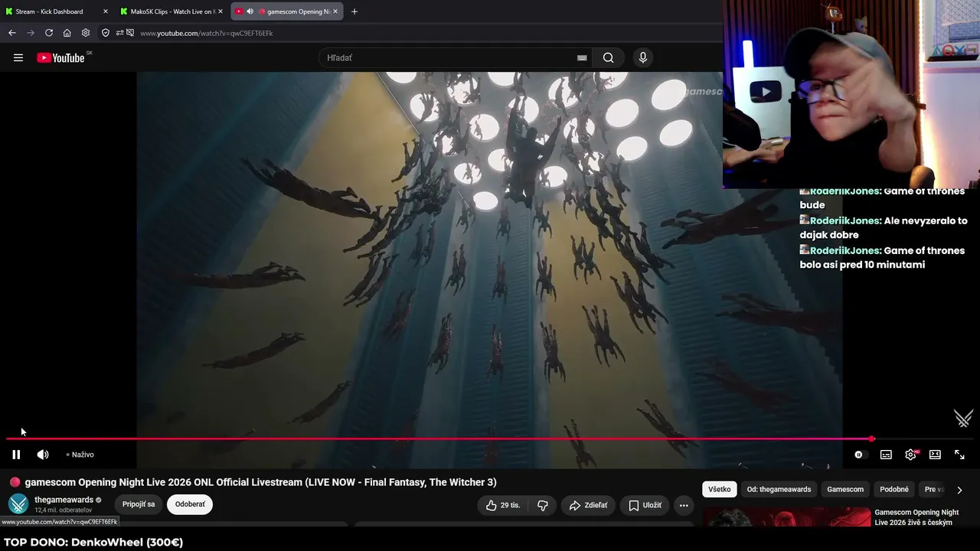Enter fullscreen mode in the player
Viewport: 980px width, 551px height.
[x=959, y=455]
